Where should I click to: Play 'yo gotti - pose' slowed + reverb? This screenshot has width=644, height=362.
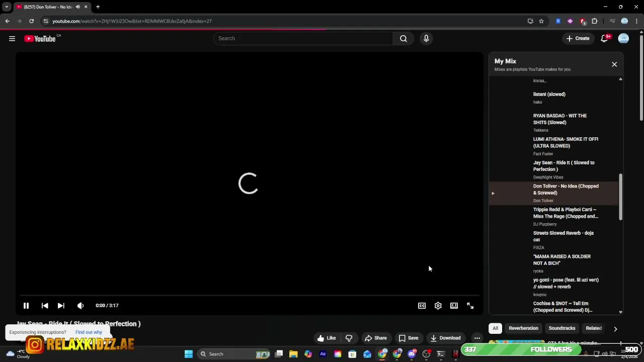tap(553, 288)
